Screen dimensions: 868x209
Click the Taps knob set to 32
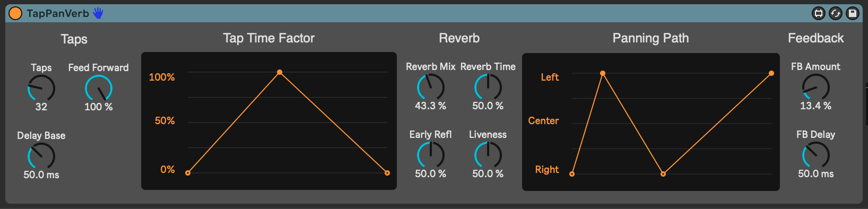[x=41, y=88]
